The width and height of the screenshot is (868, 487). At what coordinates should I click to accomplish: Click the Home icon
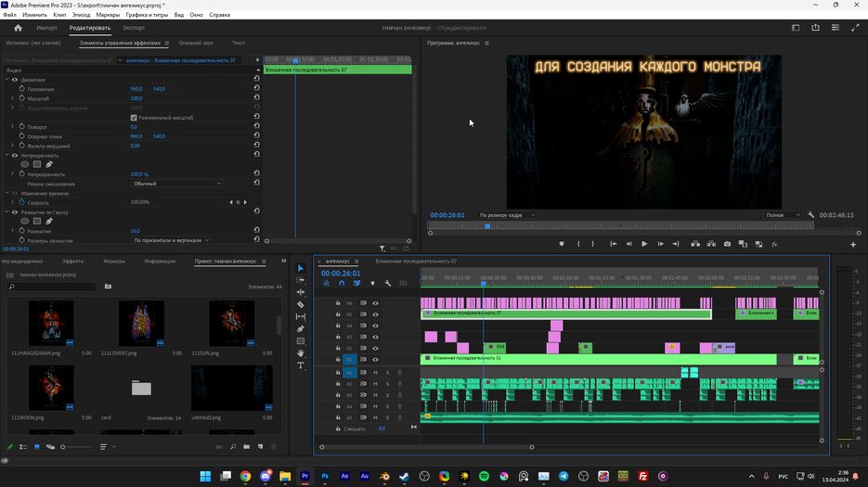click(18, 28)
